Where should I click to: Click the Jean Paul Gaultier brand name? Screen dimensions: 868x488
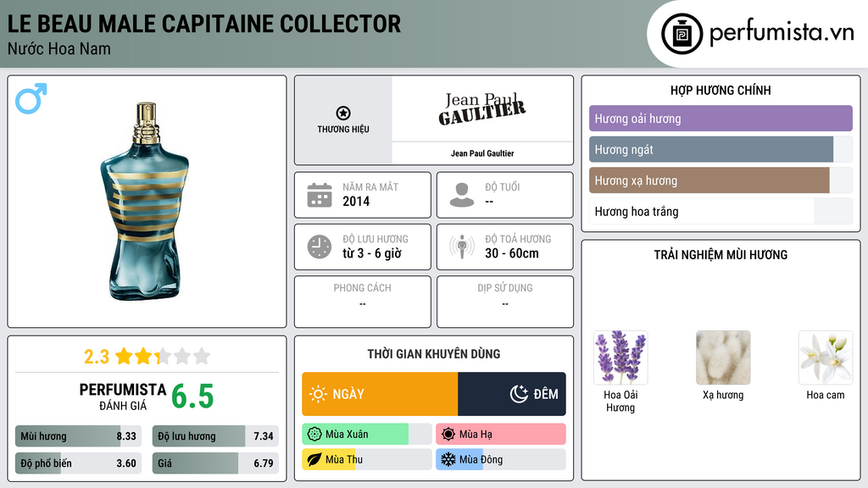(483, 154)
